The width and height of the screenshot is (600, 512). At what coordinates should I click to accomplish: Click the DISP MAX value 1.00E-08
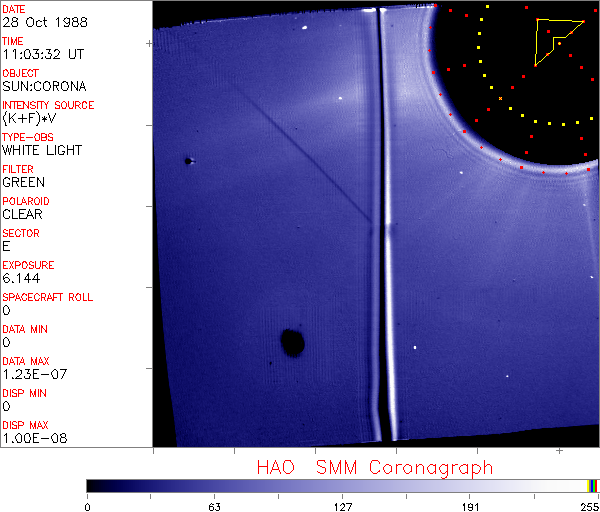tap(35, 438)
